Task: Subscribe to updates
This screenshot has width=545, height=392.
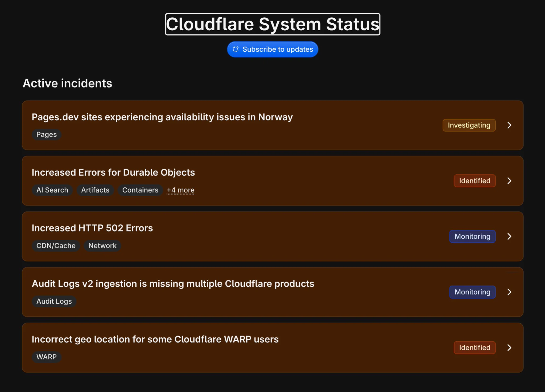Action: (x=272, y=49)
